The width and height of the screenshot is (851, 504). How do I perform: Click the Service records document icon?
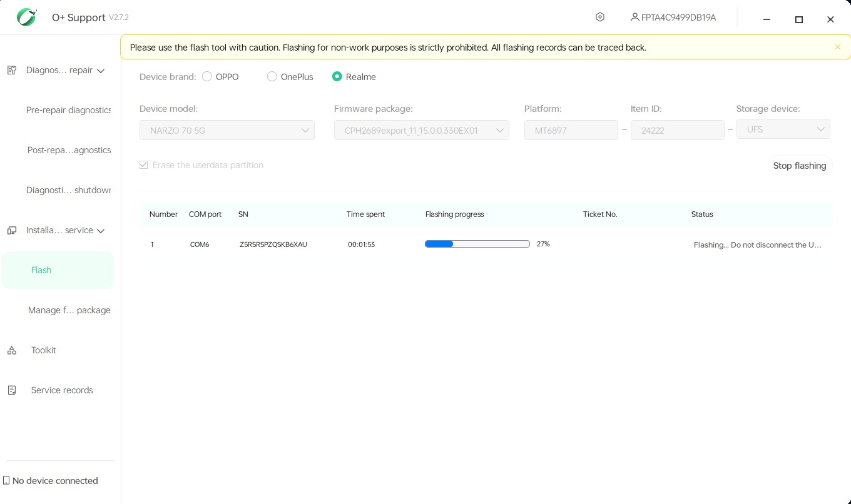pyautogui.click(x=11, y=390)
